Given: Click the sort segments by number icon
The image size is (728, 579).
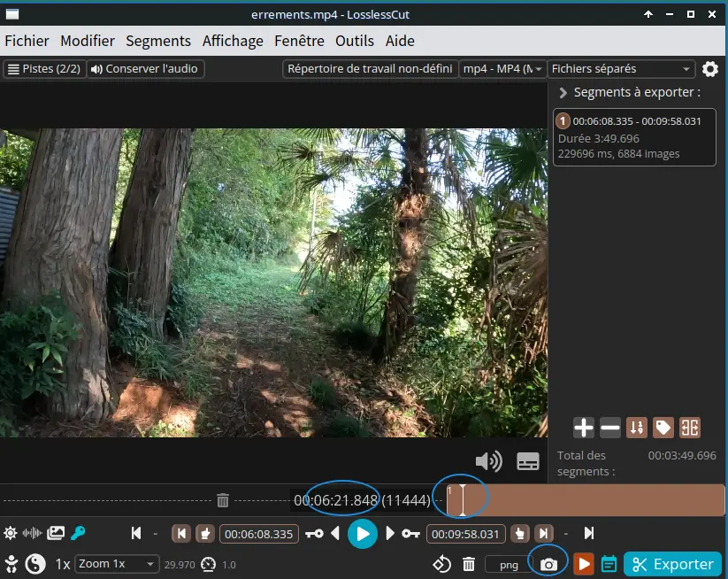Looking at the screenshot, I should (636, 428).
